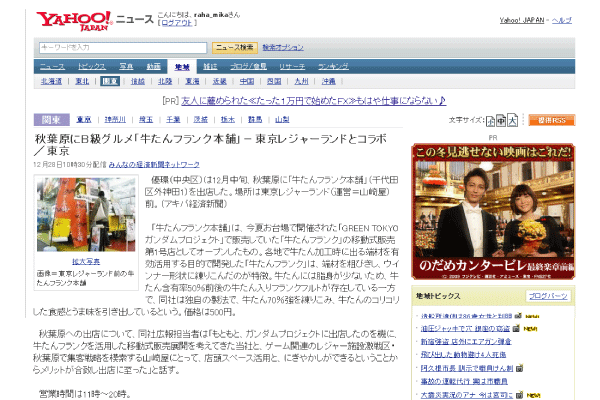Viewport: 600px width, 400px height.
Task: Click the のだめカンタービレ movie ad banner
Action: click(x=493, y=212)
